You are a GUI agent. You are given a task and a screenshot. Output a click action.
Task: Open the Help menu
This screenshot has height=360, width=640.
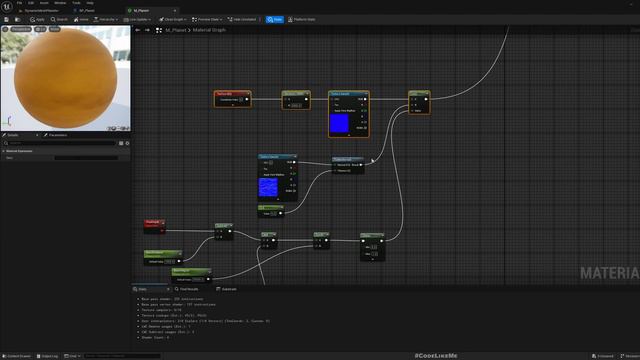(x=90, y=3)
